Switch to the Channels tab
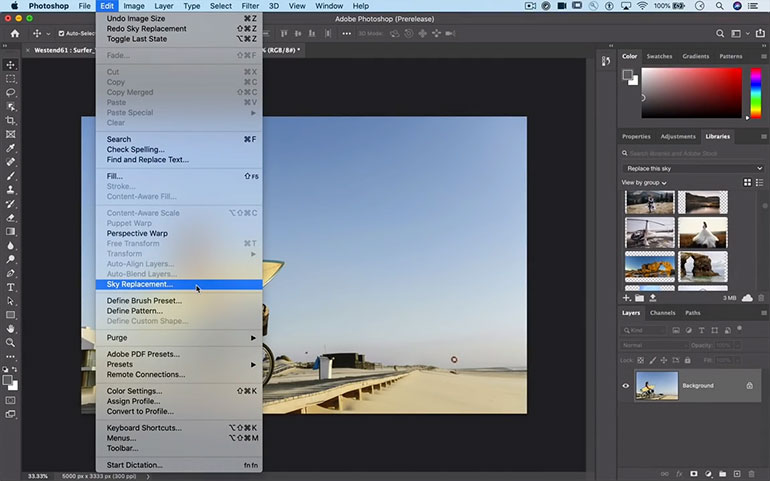This screenshot has width=770, height=481. [x=662, y=313]
